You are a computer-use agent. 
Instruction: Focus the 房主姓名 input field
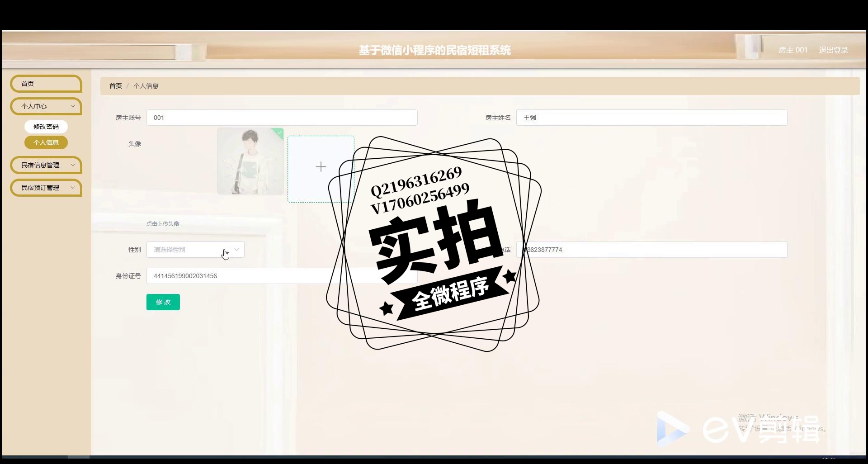(x=651, y=118)
